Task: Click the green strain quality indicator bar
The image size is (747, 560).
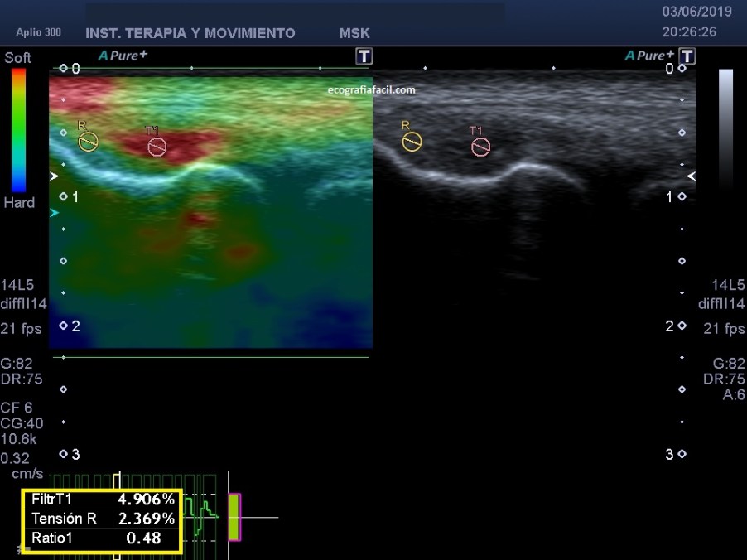Action: 234,517
